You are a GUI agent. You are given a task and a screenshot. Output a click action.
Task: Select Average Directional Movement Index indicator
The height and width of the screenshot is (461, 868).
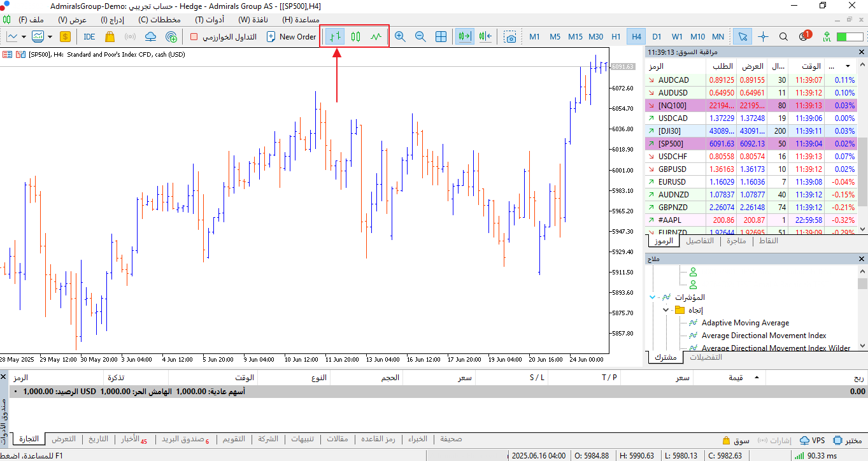point(764,336)
